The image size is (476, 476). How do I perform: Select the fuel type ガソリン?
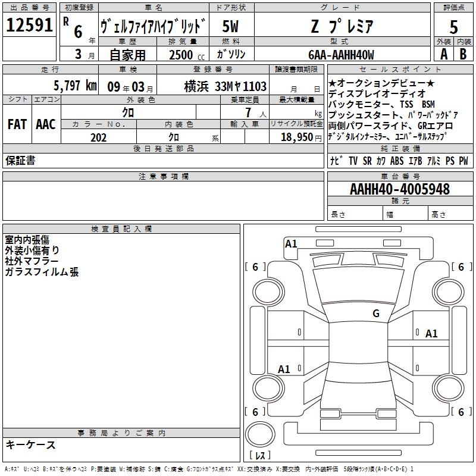pyautogui.click(x=231, y=54)
